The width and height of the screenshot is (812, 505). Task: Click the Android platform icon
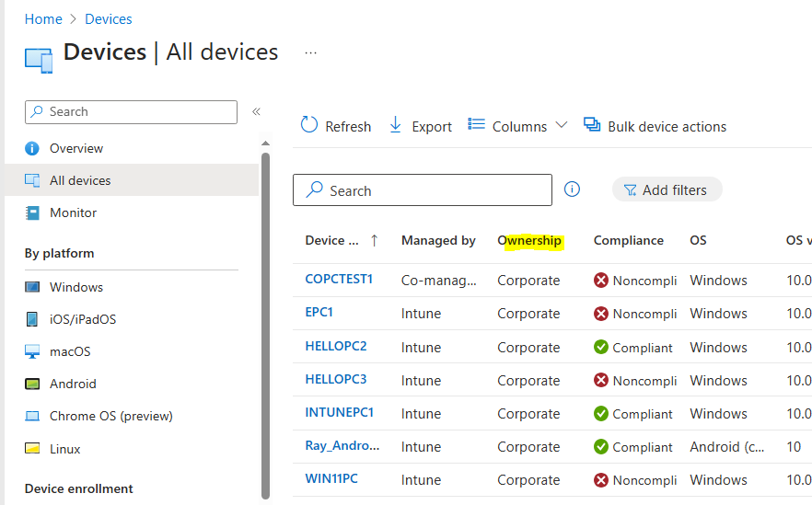[32, 384]
